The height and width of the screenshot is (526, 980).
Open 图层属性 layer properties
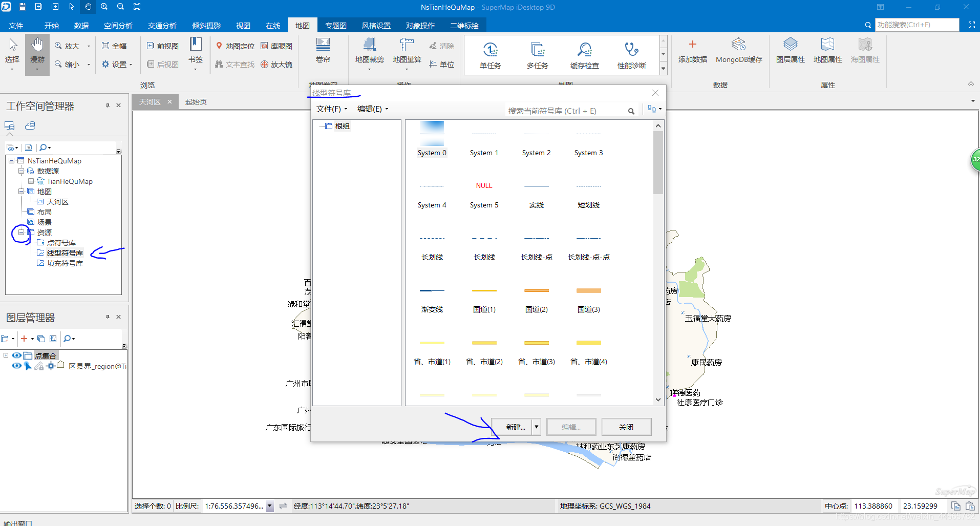(791, 50)
